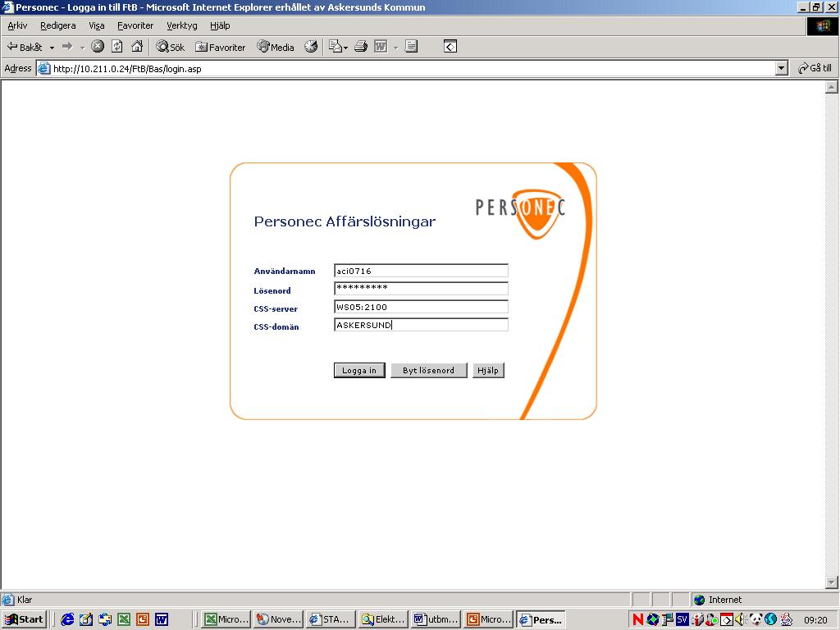The width and height of the screenshot is (840, 630).
Task: Click the Forward arrow in the toolbar
Action: click(67, 47)
